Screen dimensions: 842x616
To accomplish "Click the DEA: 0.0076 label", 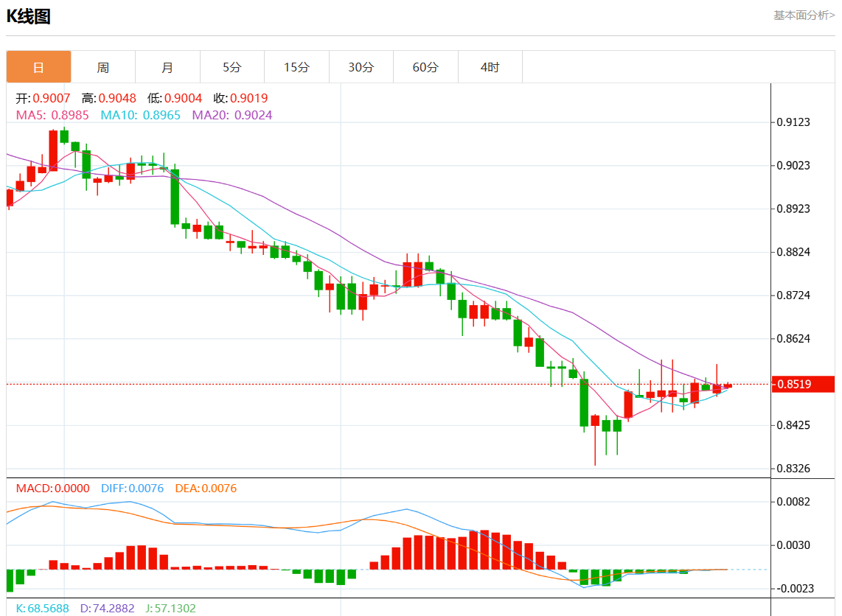I will (206, 489).
